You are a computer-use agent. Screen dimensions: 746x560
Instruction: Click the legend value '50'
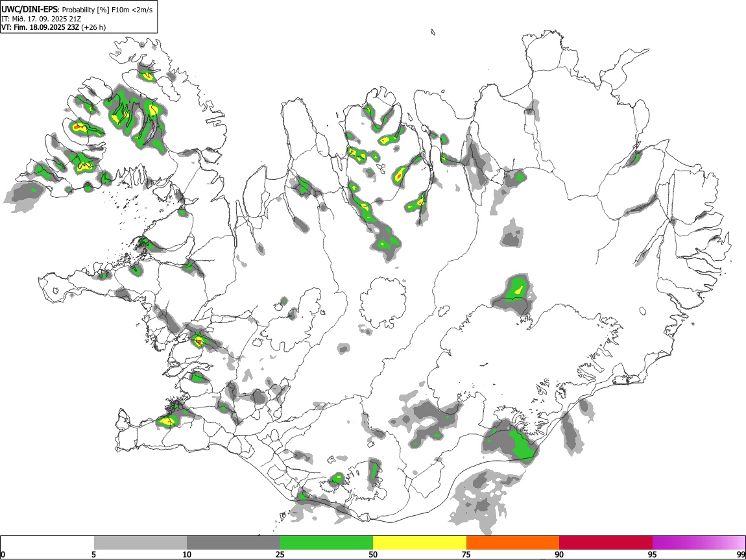pyautogui.click(x=373, y=554)
